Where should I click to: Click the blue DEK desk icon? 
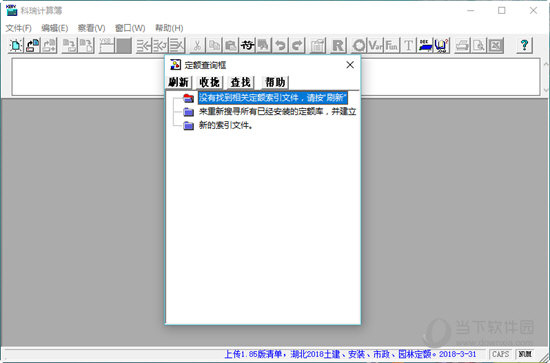click(x=425, y=46)
